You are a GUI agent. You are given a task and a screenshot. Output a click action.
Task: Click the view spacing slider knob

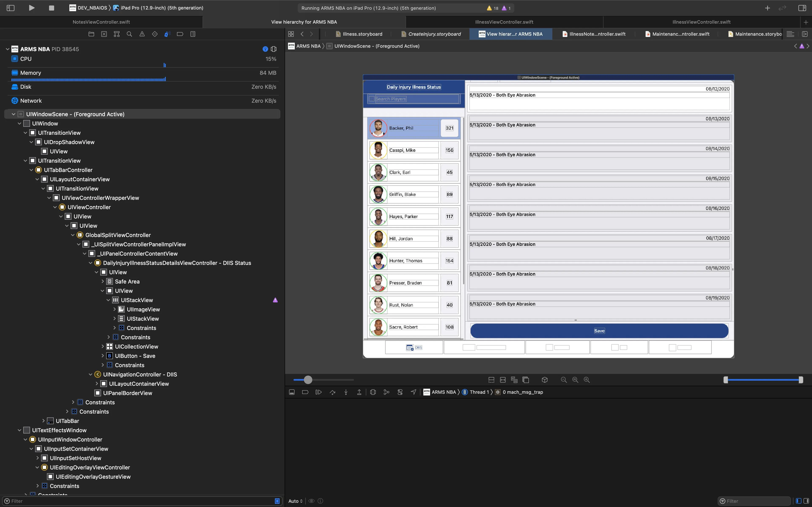click(308, 380)
